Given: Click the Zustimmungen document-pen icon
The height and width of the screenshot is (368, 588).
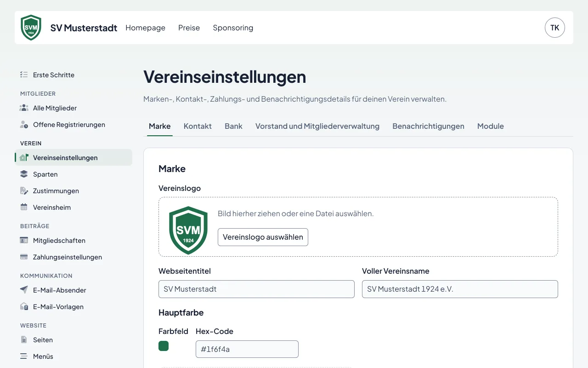Looking at the screenshot, I should tap(24, 190).
